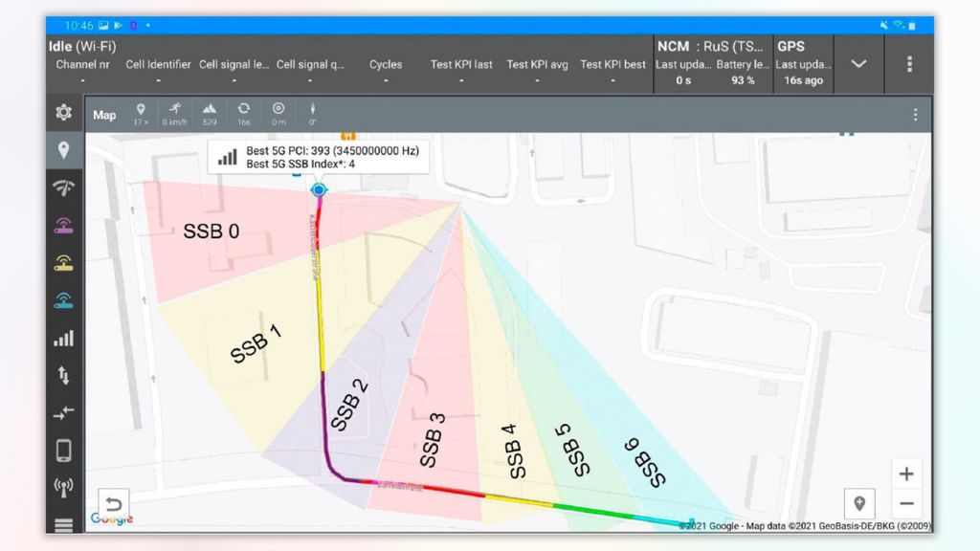Click the Google logo at bottom left
The height and width of the screenshot is (551, 980).
[x=111, y=518]
